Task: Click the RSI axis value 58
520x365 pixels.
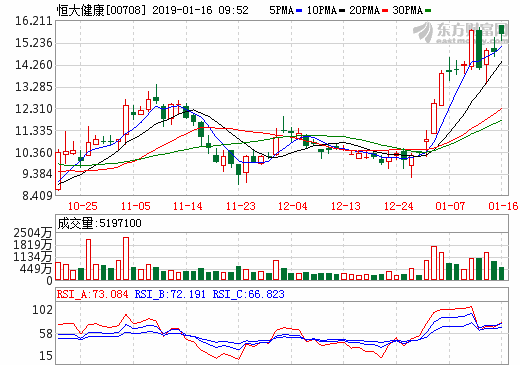Action: coord(46,334)
